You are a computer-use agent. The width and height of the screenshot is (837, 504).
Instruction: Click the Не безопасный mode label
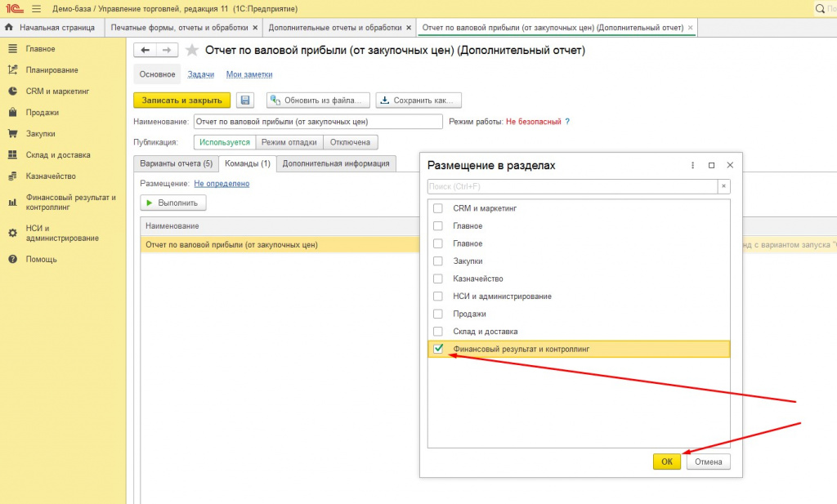[x=533, y=122]
